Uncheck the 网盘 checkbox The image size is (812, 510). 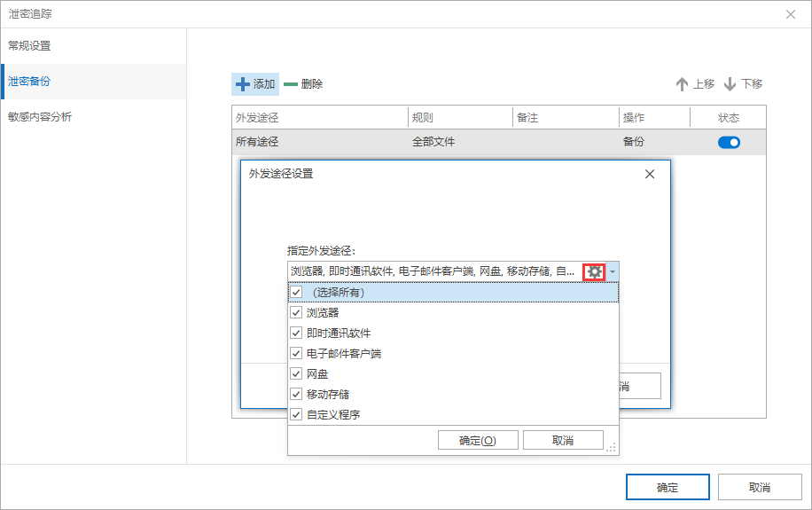coord(296,373)
